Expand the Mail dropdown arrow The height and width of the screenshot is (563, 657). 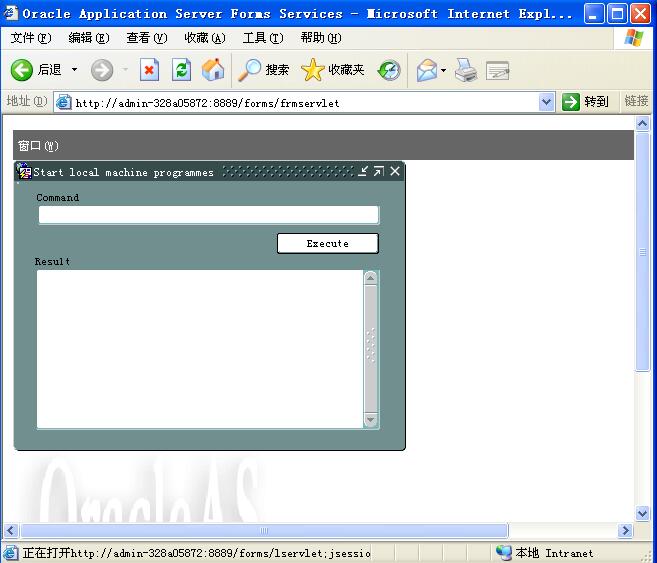[443, 70]
